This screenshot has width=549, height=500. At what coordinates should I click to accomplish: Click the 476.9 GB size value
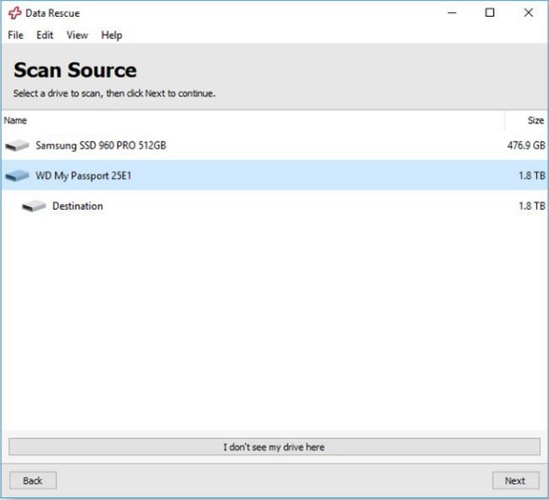tap(526, 145)
